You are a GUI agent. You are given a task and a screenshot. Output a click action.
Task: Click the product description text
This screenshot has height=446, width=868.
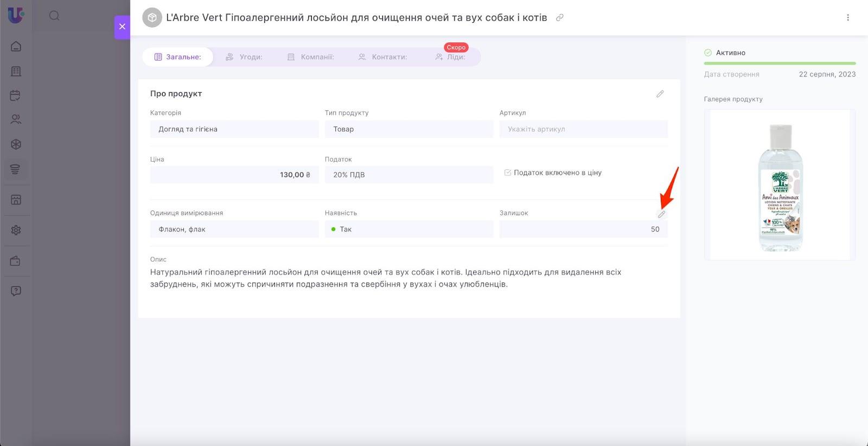tap(386, 278)
